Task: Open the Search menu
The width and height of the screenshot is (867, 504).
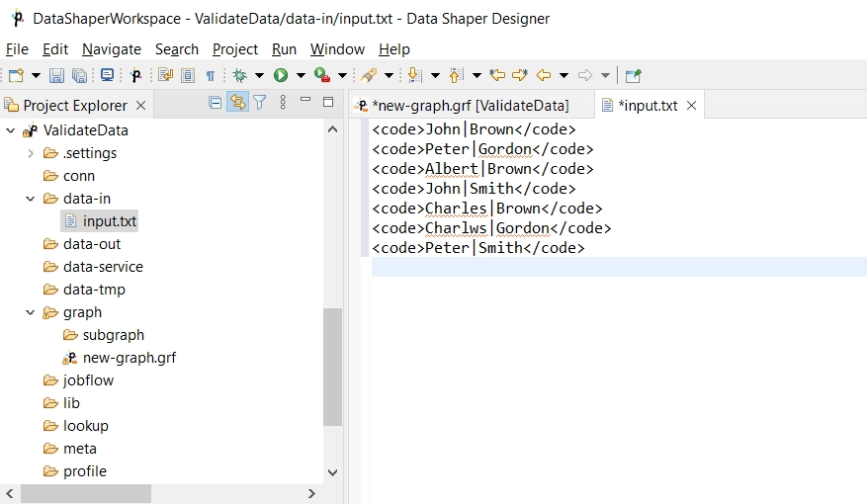Action: click(x=176, y=49)
